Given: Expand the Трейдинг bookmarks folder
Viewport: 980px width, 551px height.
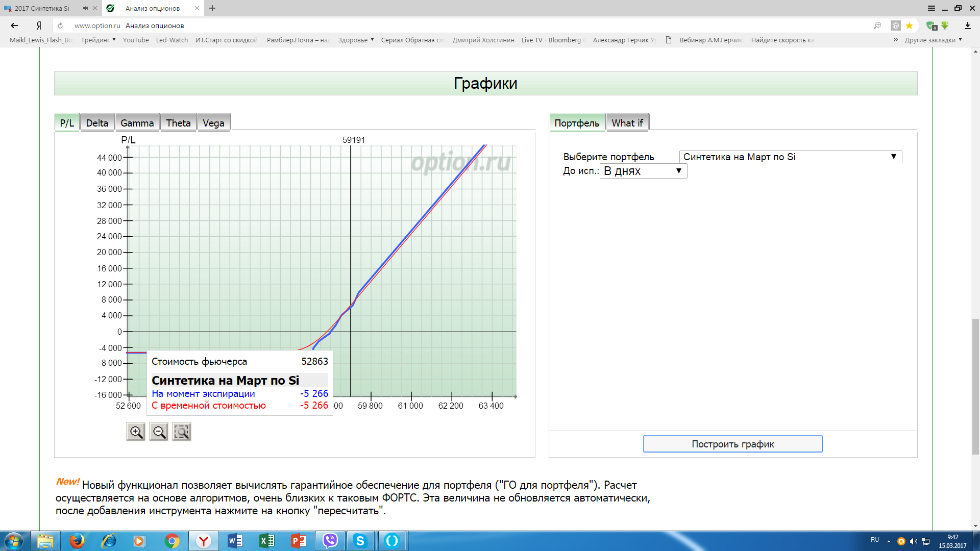Looking at the screenshot, I should point(98,40).
